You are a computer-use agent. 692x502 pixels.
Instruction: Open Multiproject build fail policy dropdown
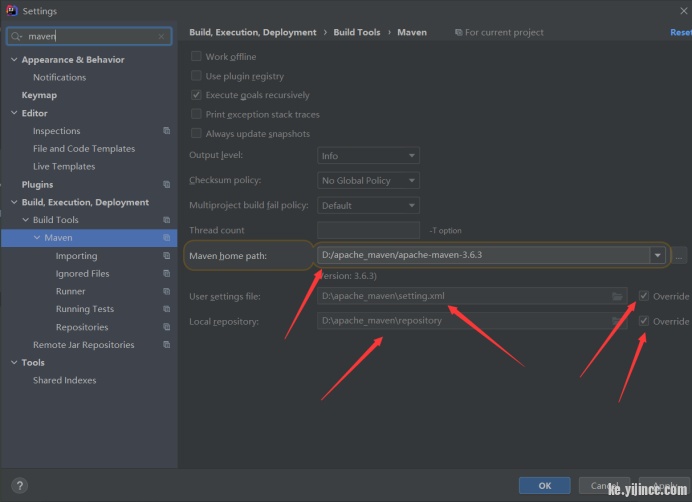pos(368,205)
